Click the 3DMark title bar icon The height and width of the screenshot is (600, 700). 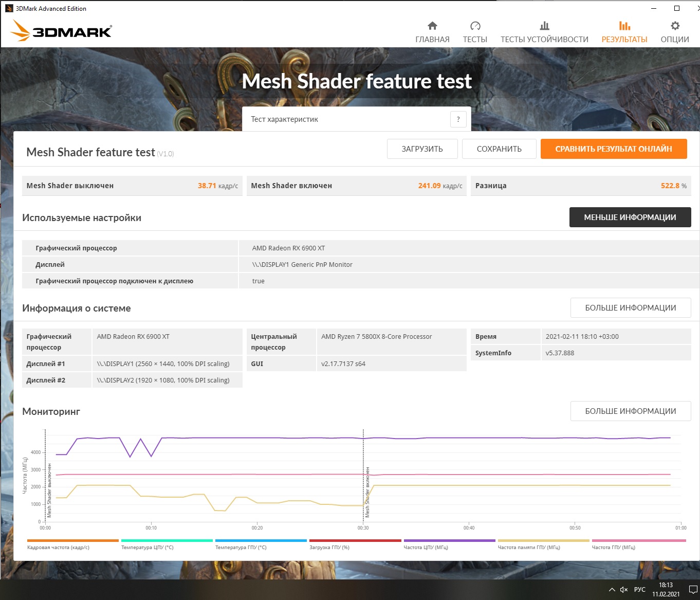click(x=9, y=8)
